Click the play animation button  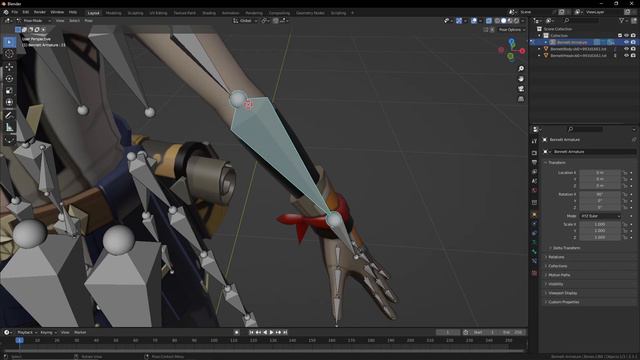click(x=271, y=332)
